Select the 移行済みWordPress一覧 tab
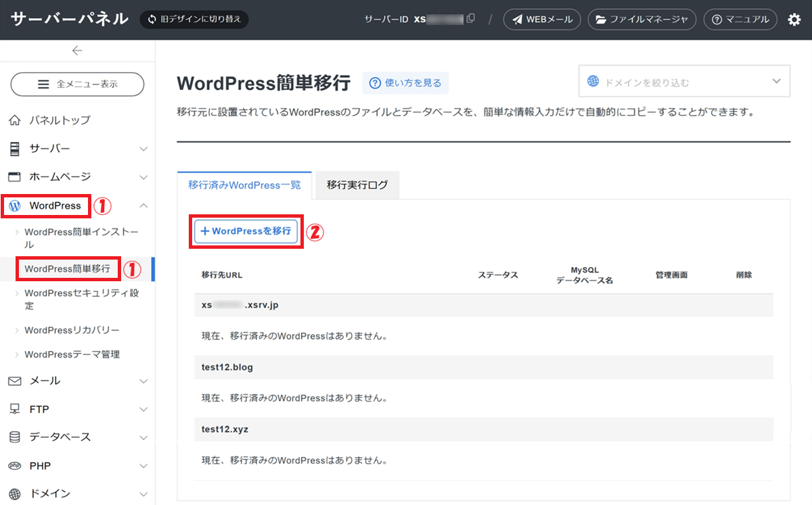Image resolution: width=812 pixels, height=505 pixels. (244, 185)
